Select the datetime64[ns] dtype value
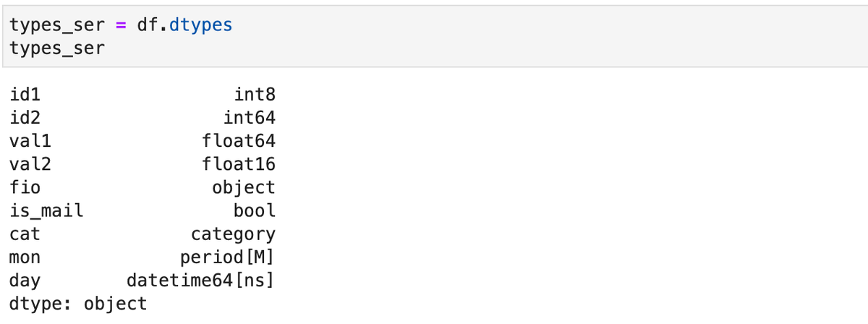Image resolution: width=868 pixels, height=324 pixels. pyautogui.click(x=201, y=281)
